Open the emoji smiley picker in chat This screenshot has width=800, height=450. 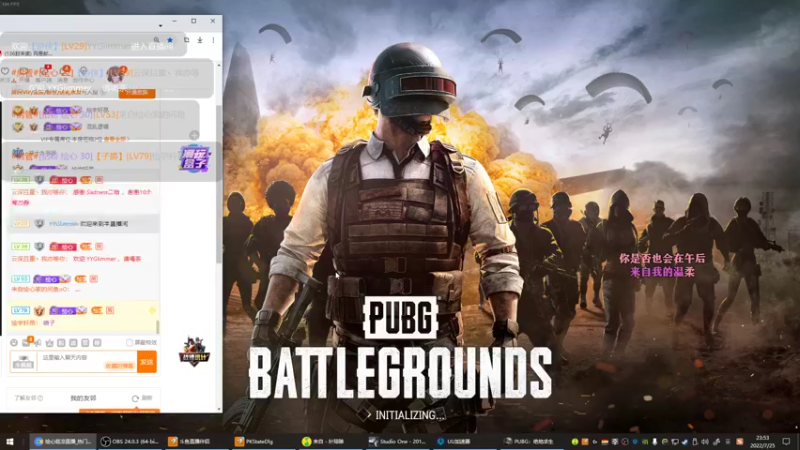[14, 343]
